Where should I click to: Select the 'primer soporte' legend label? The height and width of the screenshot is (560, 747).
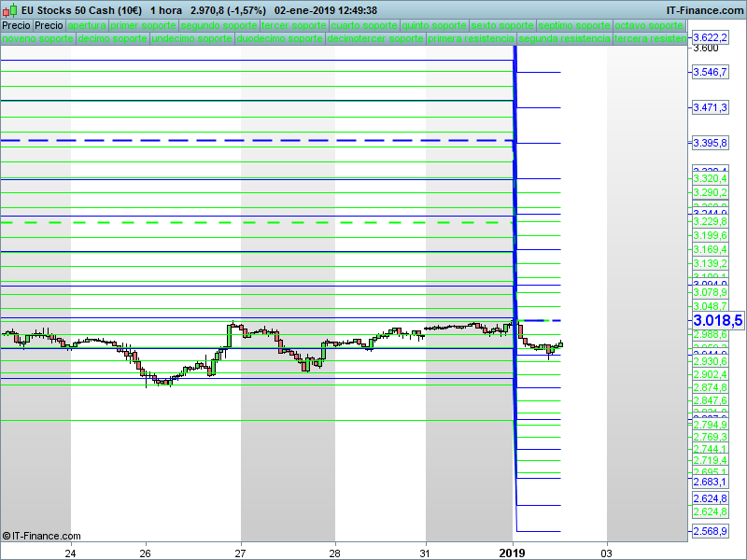click(x=143, y=25)
